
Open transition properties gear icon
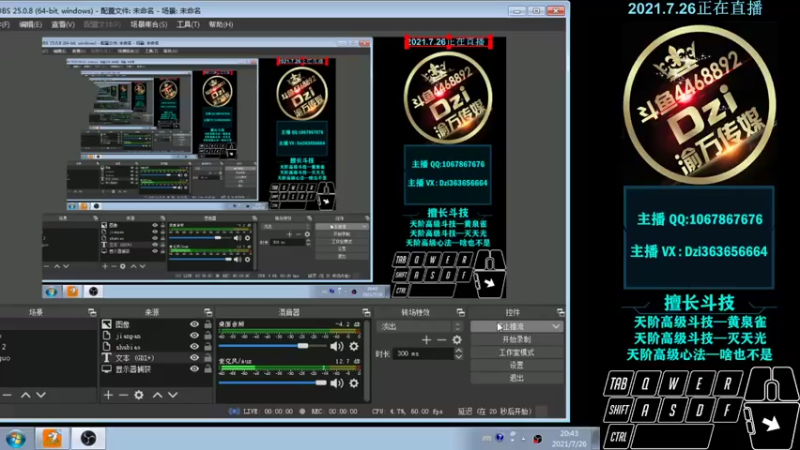pos(457,339)
